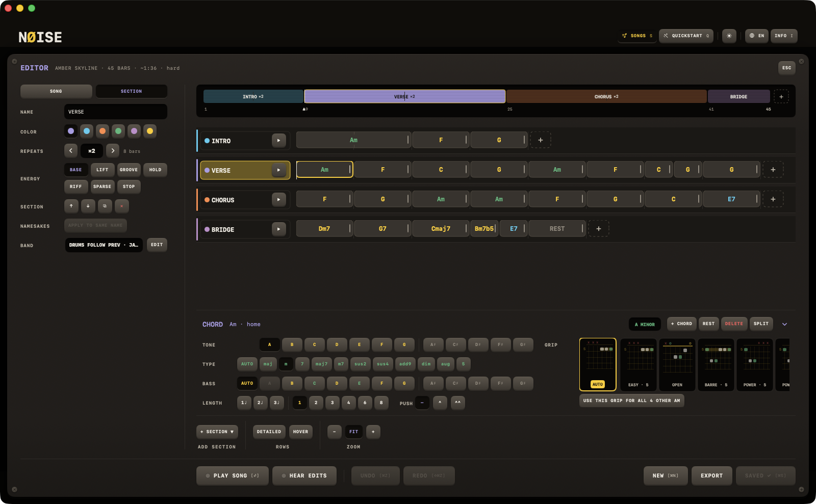Open the INFO panel
Image resolution: width=816 pixels, height=504 pixels.
tap(784, 36)
